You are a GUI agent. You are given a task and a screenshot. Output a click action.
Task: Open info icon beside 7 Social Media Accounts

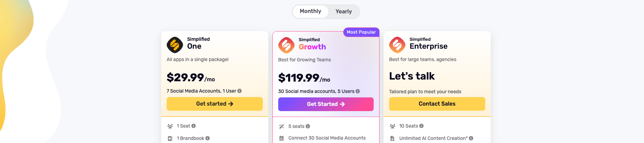tap(240, 91)
